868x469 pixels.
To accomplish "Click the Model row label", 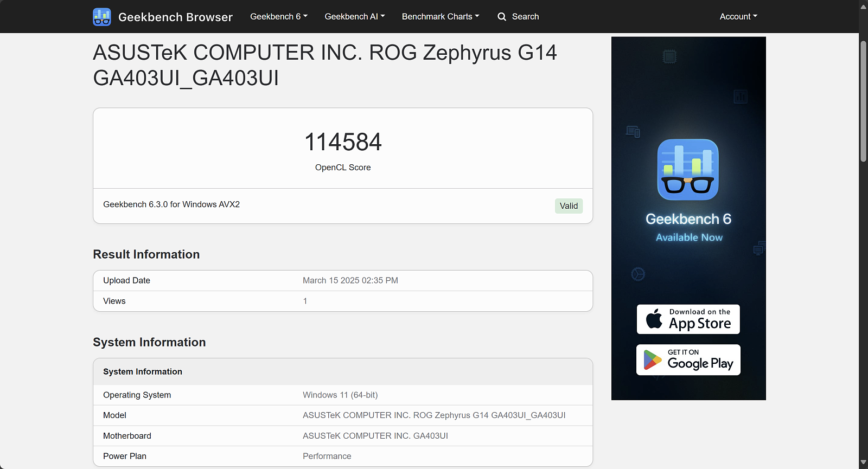I will pyautogui.click(x=114, y=415).
